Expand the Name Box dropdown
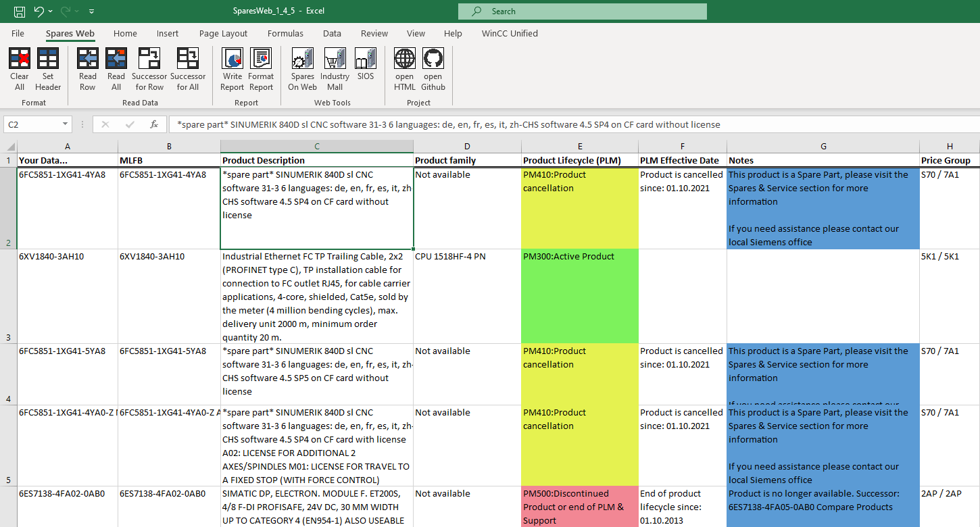The width and height of the screenshot is (980, 527). 65,124
